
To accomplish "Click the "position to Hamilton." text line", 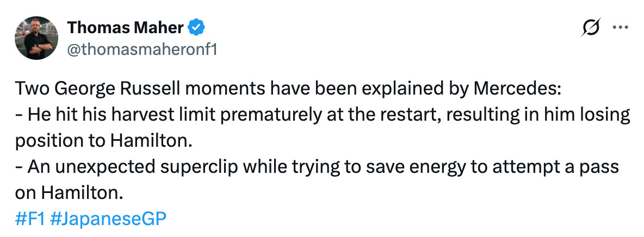I will (x=104, y=141).
